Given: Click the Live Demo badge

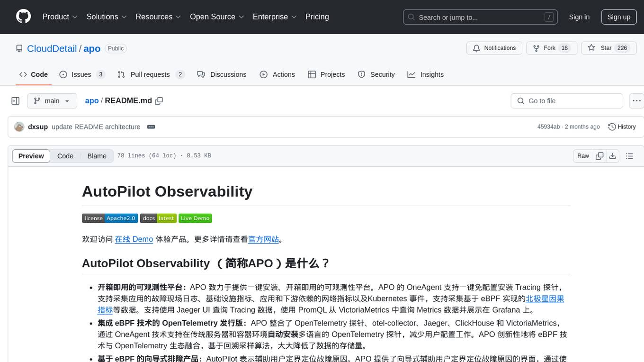Looking at the screenshot, I should coord(195,218).
